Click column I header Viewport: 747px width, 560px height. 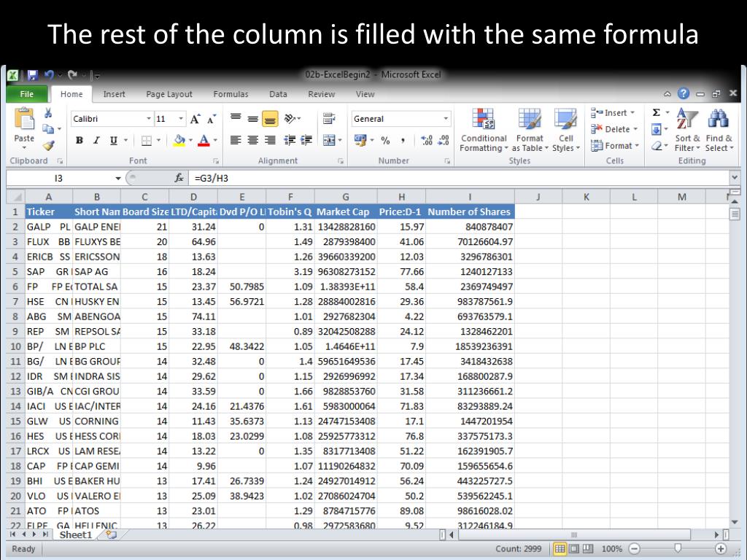[x=470, y=197]
